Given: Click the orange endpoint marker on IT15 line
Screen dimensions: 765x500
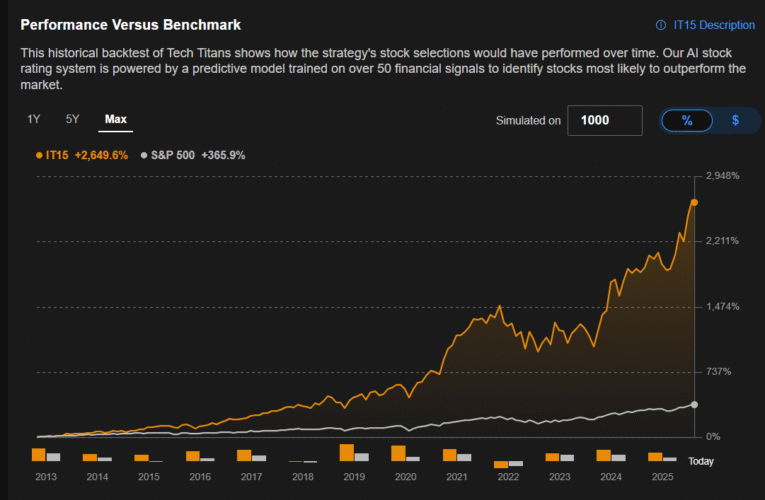Looking at the screenshot, I should click(x=694, y=202).
